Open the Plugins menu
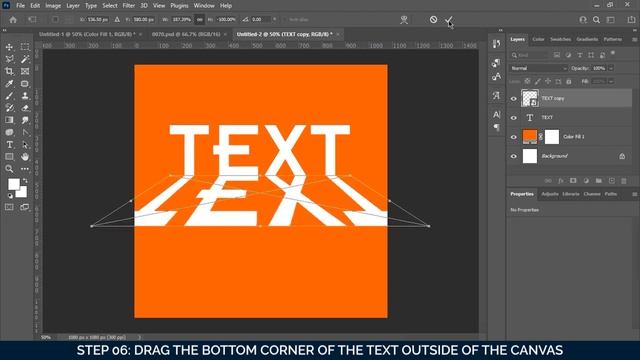 click(x=179, y=6)
